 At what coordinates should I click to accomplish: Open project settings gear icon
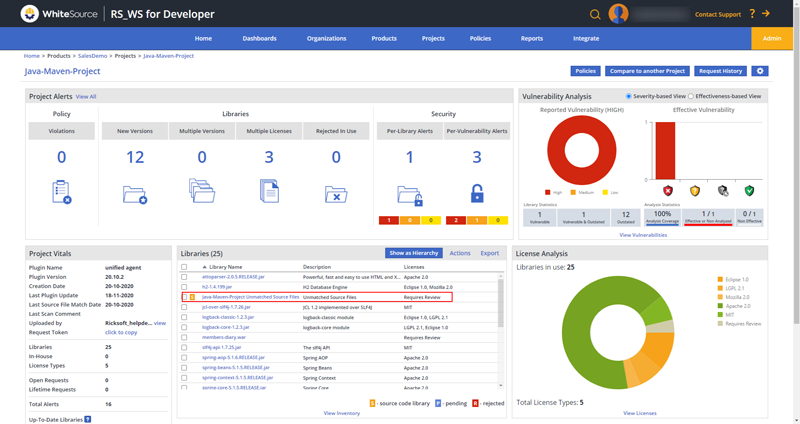[x=760, y=71]
